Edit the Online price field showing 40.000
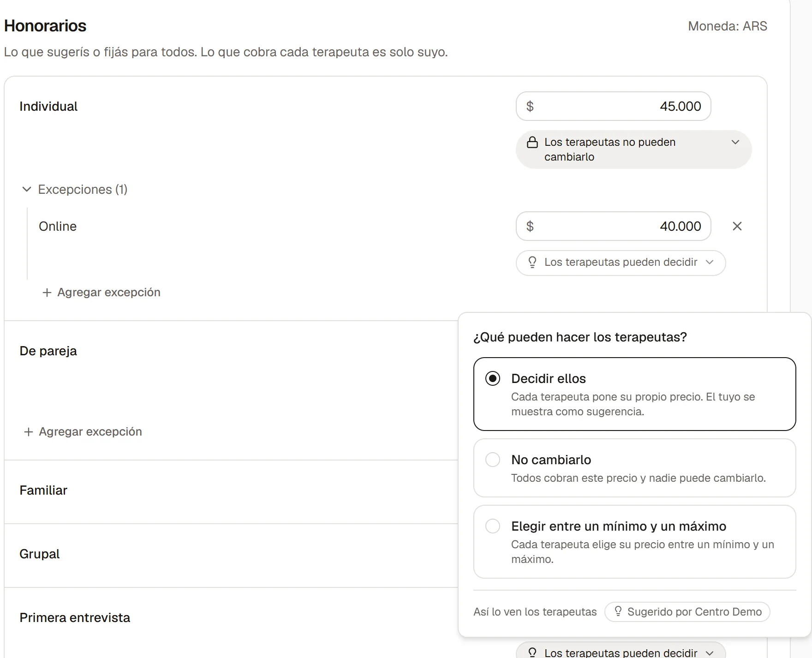The image size is (812, 658). coord(613,226)
